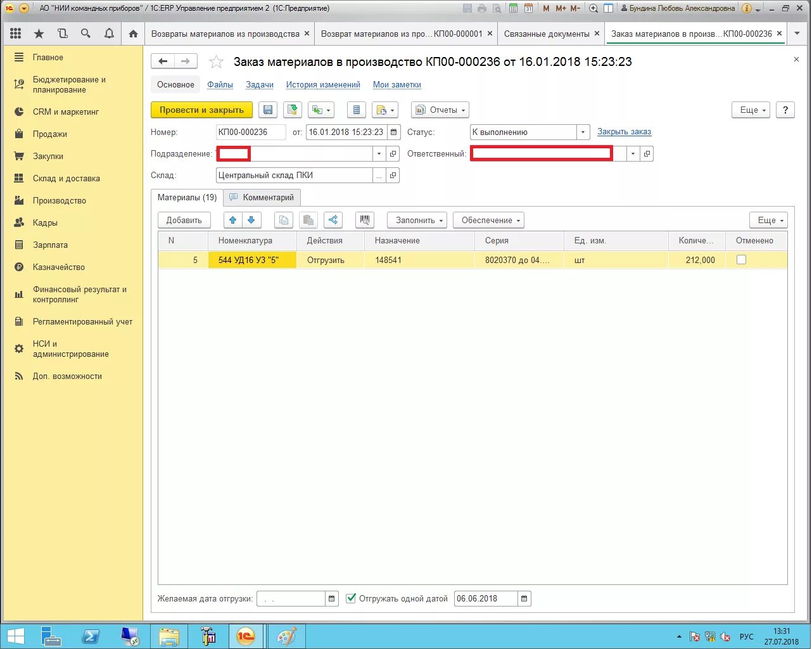Viewport: 812px width, 649px height.
Task: Open the 1C application on Windows taskbar
Action: (x=246, y=636)
